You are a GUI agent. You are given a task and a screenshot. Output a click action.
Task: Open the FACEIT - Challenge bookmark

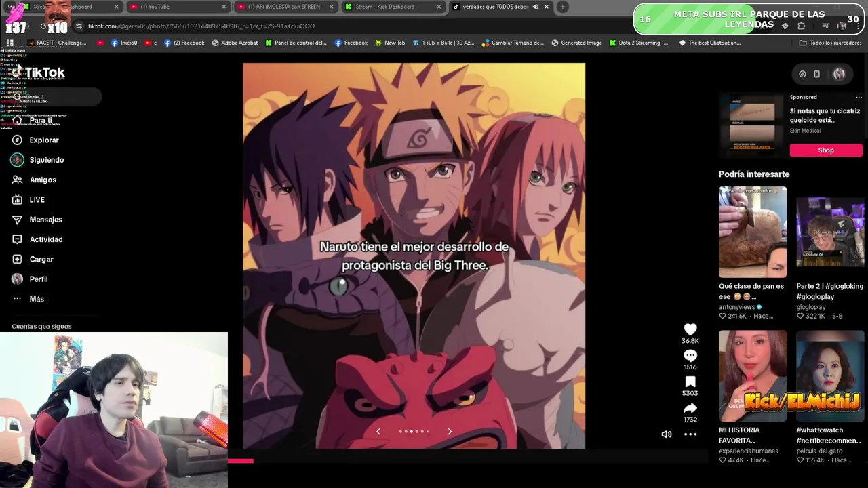(57, 43)
